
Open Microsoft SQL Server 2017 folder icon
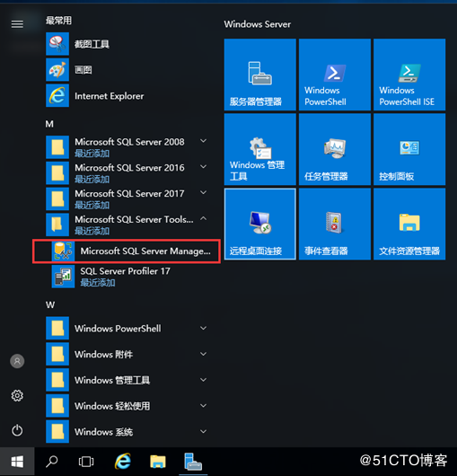point(57,198)
